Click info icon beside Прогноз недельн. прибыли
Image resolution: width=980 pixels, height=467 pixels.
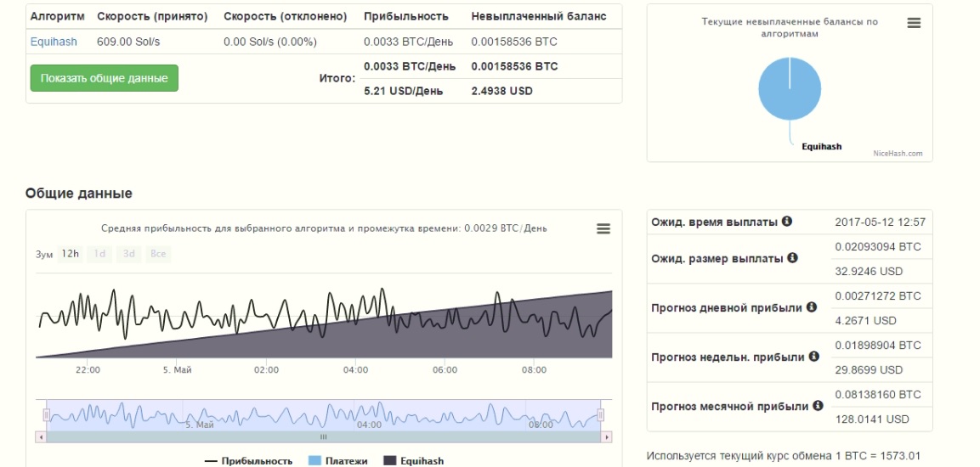(814, 357)
